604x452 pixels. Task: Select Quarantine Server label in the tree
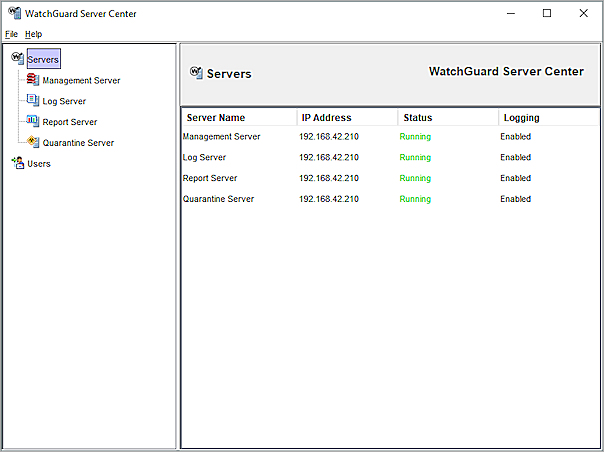pyautogui.click(x=78, y=143)
